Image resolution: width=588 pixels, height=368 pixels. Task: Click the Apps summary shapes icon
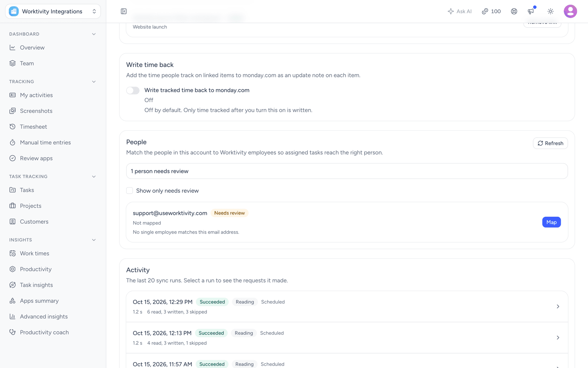click(12, 301)
